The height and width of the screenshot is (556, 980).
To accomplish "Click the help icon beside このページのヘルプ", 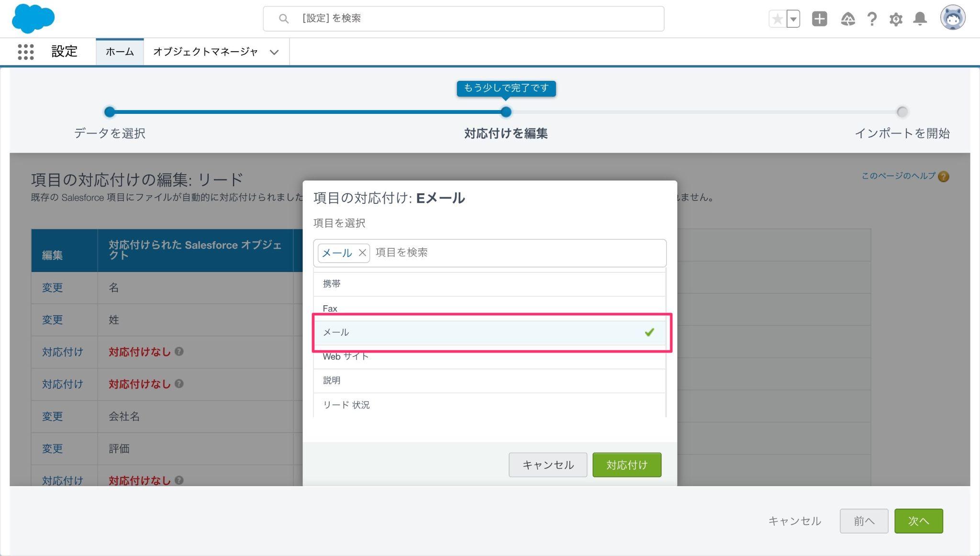I will pyautogui.click(x=943, y=177).
